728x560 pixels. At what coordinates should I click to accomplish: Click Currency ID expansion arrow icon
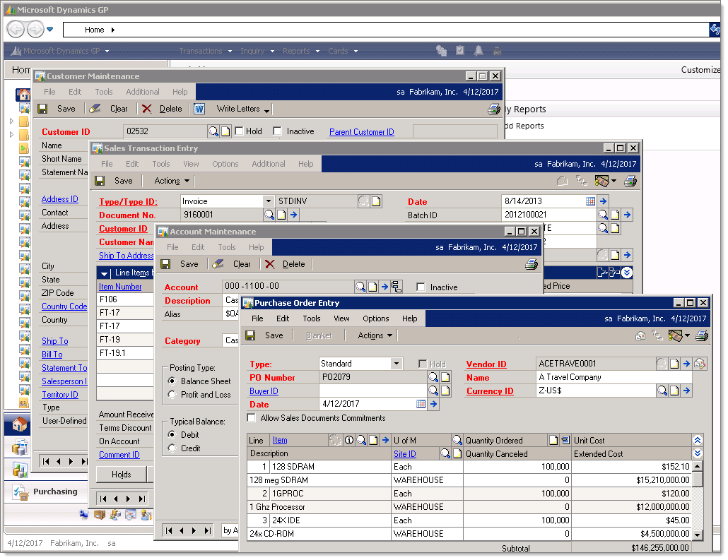[x=687, y=391]
